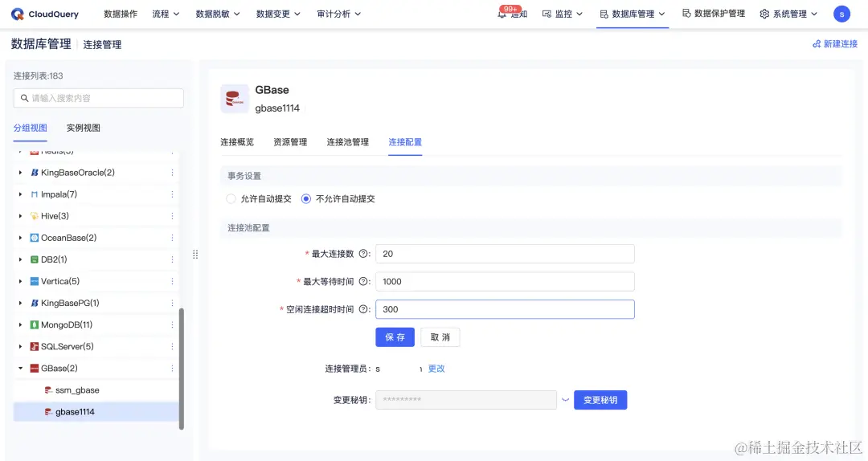This screenshot has width=868, height=461.
Task: Click the GBase database logo in header
Action: [235, 99]
